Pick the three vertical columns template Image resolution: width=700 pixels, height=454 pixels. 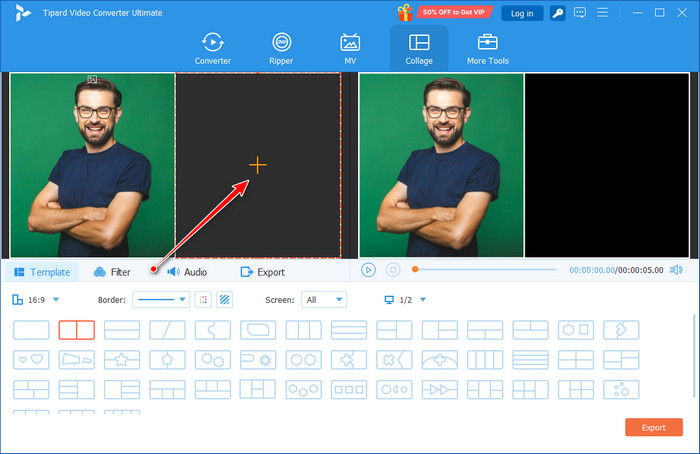point(304,330)
